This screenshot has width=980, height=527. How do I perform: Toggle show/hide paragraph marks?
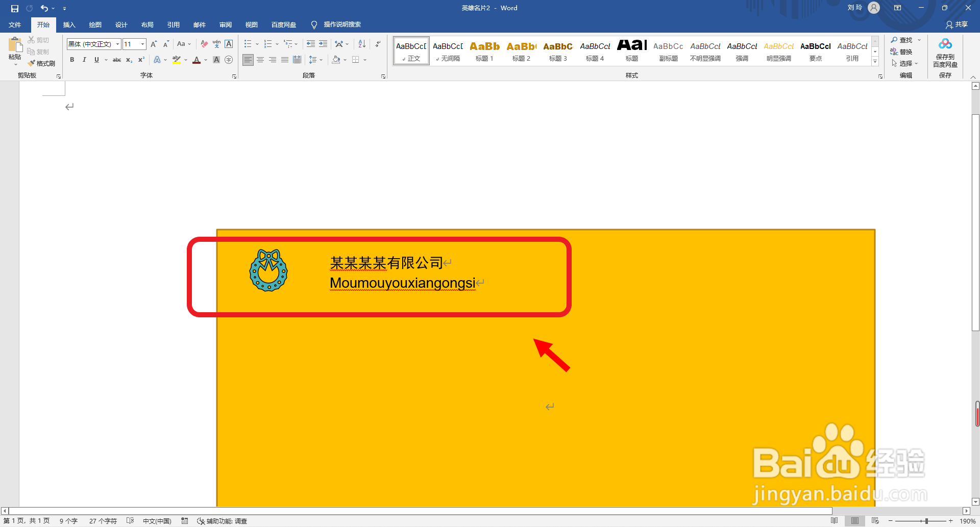tap(378, 44)
